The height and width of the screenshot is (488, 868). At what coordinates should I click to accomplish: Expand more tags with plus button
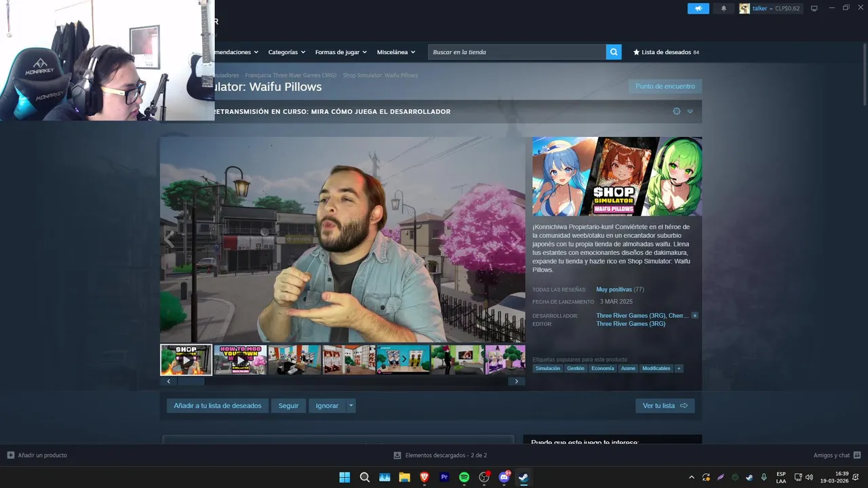point(679,369)
